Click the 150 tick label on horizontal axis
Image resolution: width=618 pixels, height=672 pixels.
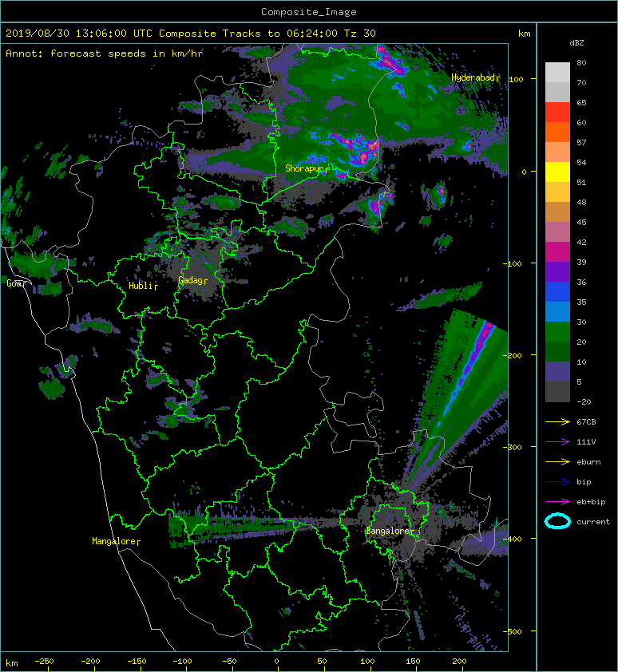413,662
